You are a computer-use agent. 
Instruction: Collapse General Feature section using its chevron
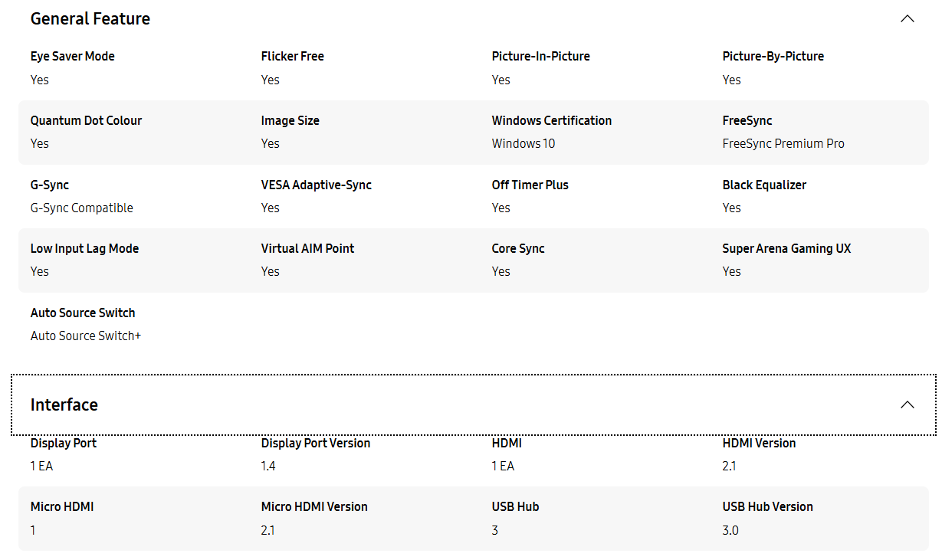tap(908, 19)
